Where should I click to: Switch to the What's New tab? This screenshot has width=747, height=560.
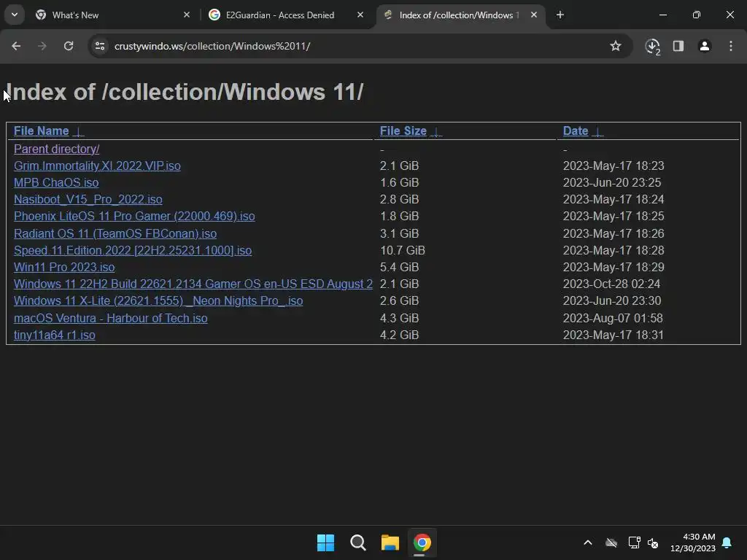112,15
